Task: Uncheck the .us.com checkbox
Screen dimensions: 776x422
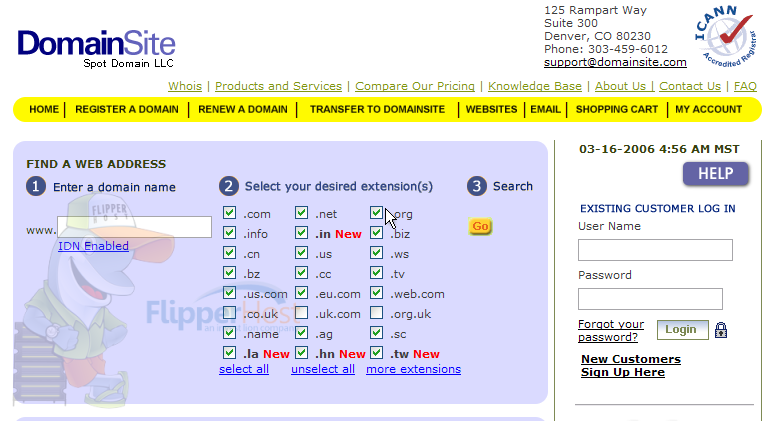Action: pyautogui.click(x=229, y=293)
